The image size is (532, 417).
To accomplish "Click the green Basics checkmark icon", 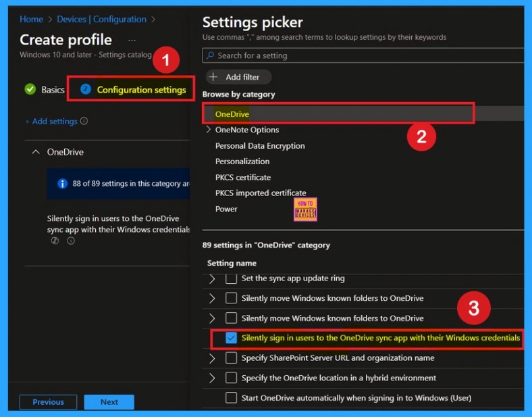I will point(30,89).
